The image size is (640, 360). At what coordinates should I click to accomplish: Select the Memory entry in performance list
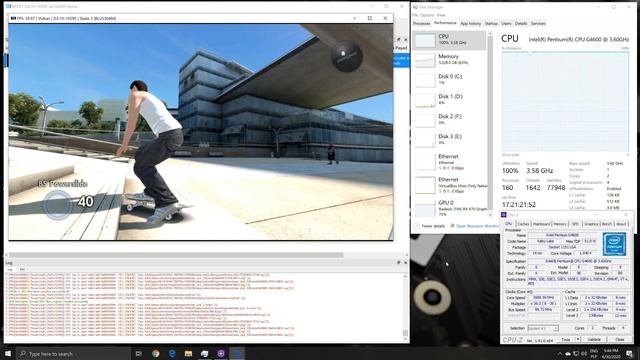point(449,60)
